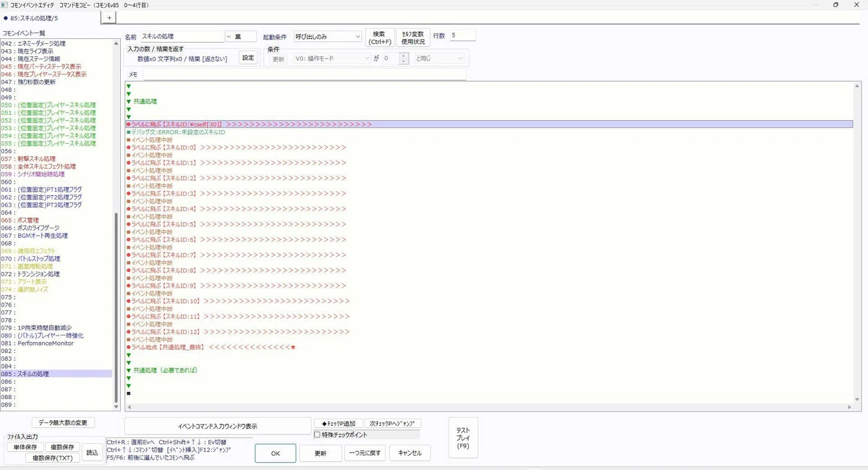Select the ラベルに飛ぶ【スキルID:5】 command line

(236, 224)
